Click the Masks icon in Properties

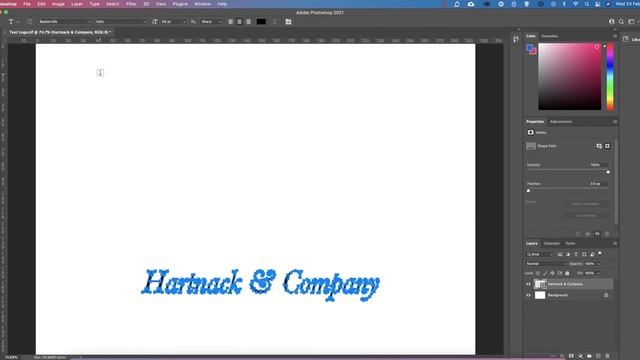pos(531,132)
